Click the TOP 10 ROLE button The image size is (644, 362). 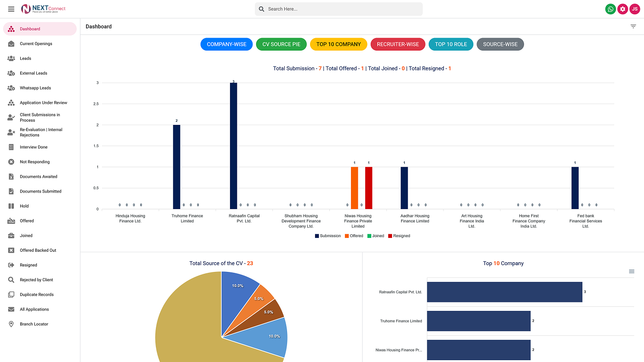[x=451, y=44]
